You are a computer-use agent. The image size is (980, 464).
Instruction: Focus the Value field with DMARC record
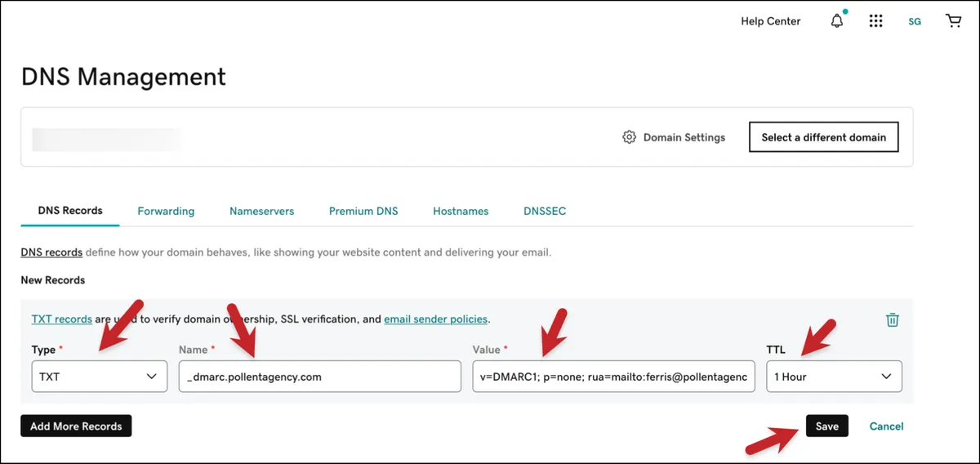pyautogui.click(x=613, y=377)
